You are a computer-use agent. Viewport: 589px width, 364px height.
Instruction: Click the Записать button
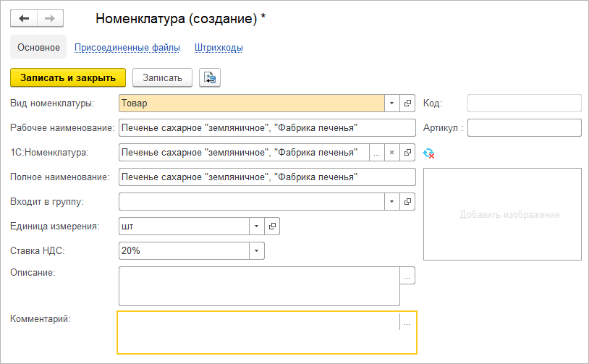click(x=162, y=77)
